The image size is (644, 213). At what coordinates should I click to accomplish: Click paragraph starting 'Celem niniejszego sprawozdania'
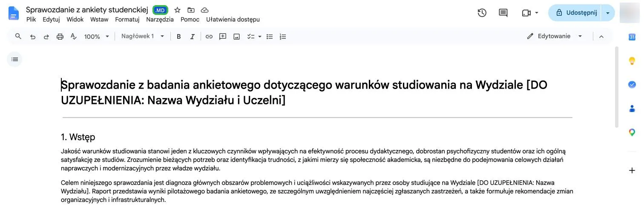point(317,191)
